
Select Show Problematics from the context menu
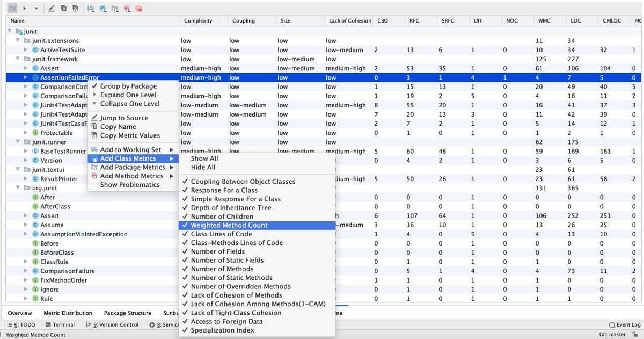click(133, 185)
